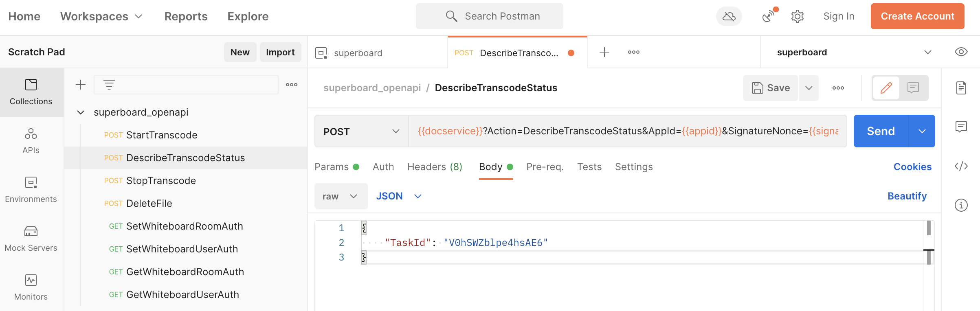The width and height of the screenshot is (980, 311).
Task: Click the offline cloud sync icon
Action: pos(729,16)
